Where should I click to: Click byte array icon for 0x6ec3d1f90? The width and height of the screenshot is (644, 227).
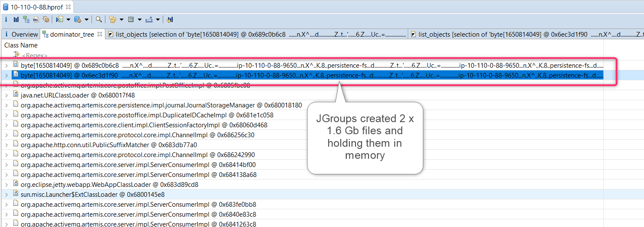(16, 75)
